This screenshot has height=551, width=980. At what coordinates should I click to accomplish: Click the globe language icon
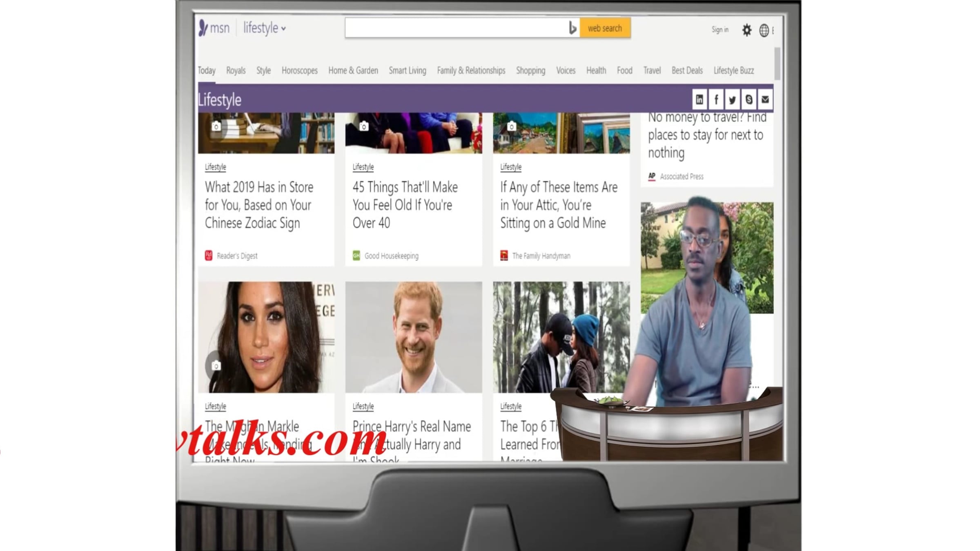(764, 30)
